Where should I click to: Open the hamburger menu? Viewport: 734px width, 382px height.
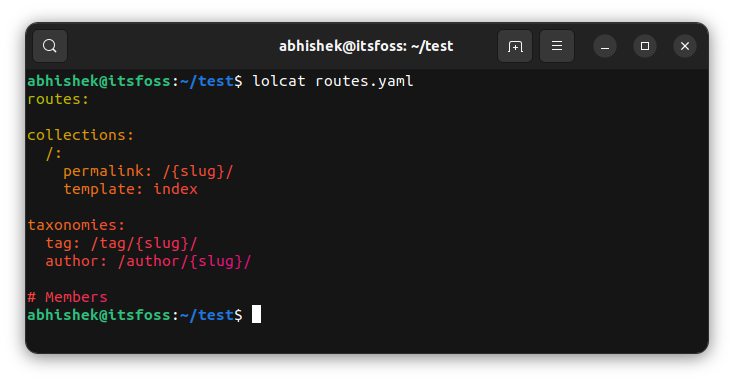[557, 46]
